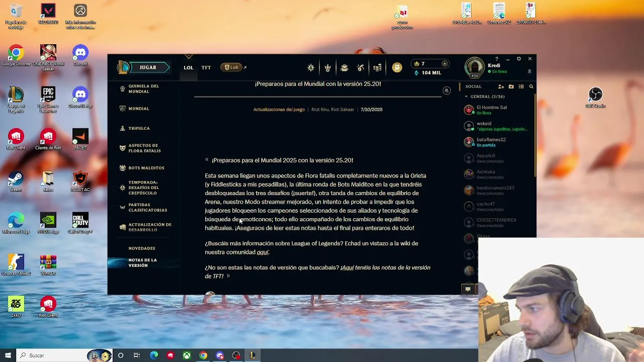The width and height of the screenshot is (644, 362).
Task: Open the friend list options icon
Action: tap(521, 86)
